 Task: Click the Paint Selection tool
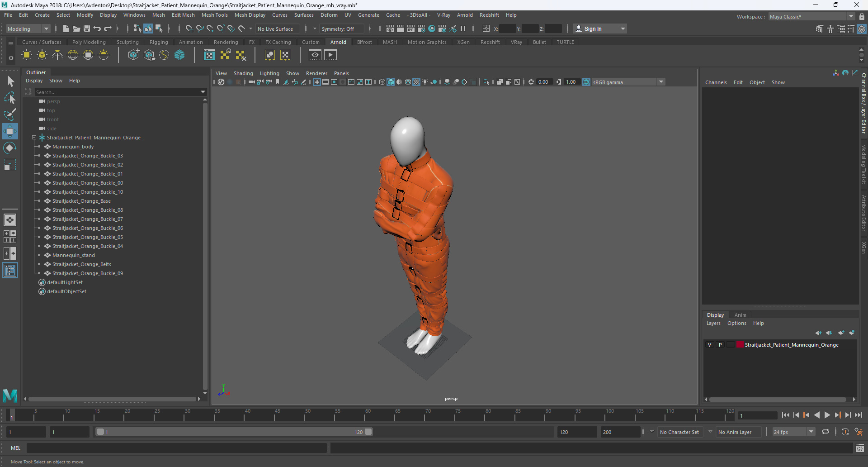(x=10, y=114)
